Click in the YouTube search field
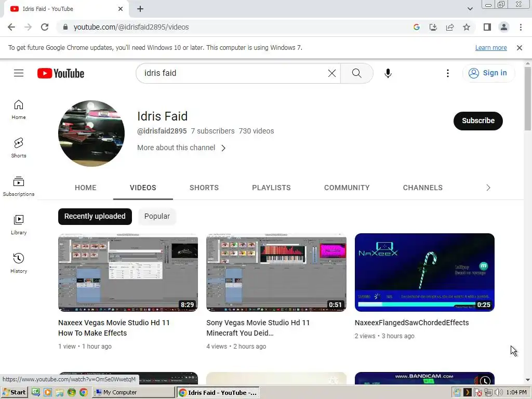The height and width of the screenshot is (399, 532). tap(234, 73)
